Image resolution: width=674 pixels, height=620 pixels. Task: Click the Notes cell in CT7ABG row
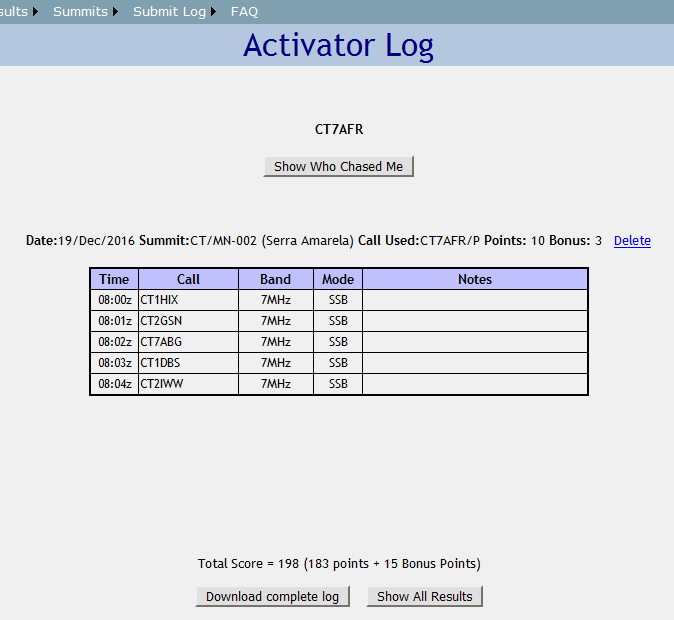(x=475, y=342)
